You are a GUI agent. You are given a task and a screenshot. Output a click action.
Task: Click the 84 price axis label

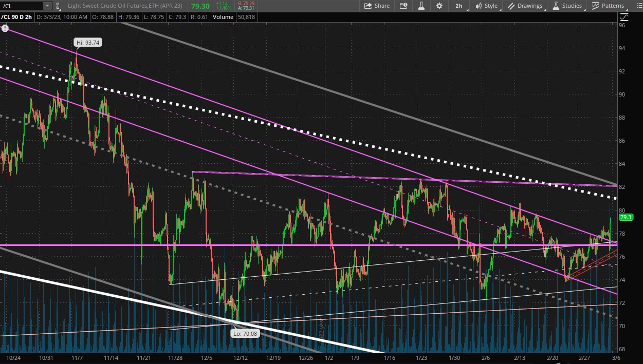pyautogui.click(x=622, y=164)
